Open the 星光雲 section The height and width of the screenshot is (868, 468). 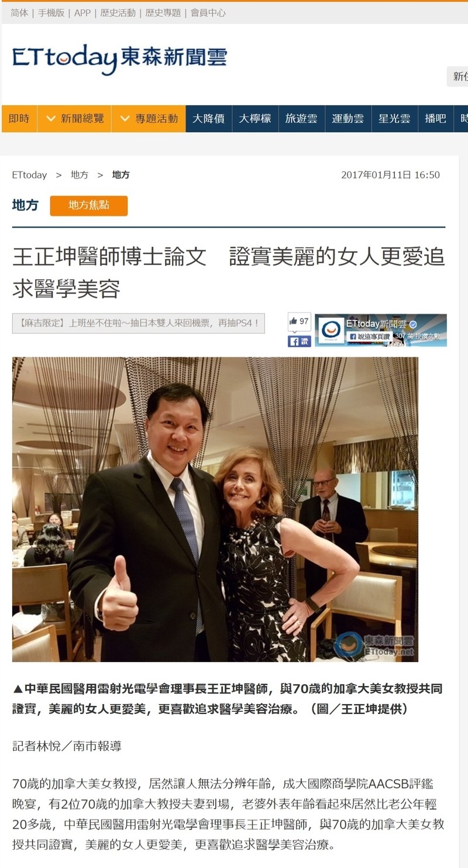pos(394,119)
